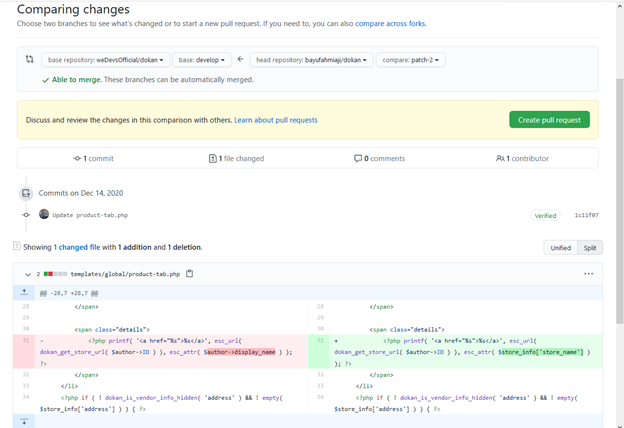The width and height of the screenshot is (624, 428).
Task: Open the 1 changed file link
Action: [77, 247]
